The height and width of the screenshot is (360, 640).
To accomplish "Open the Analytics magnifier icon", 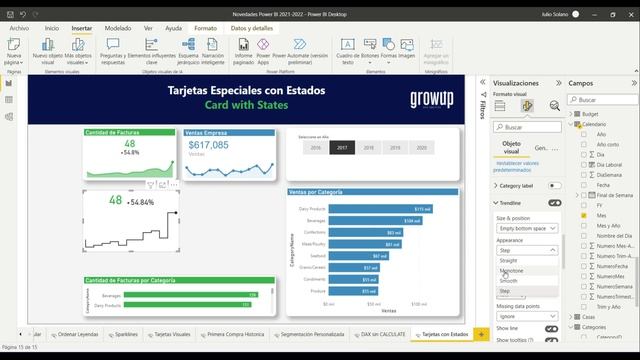I will tap(554, 106).
